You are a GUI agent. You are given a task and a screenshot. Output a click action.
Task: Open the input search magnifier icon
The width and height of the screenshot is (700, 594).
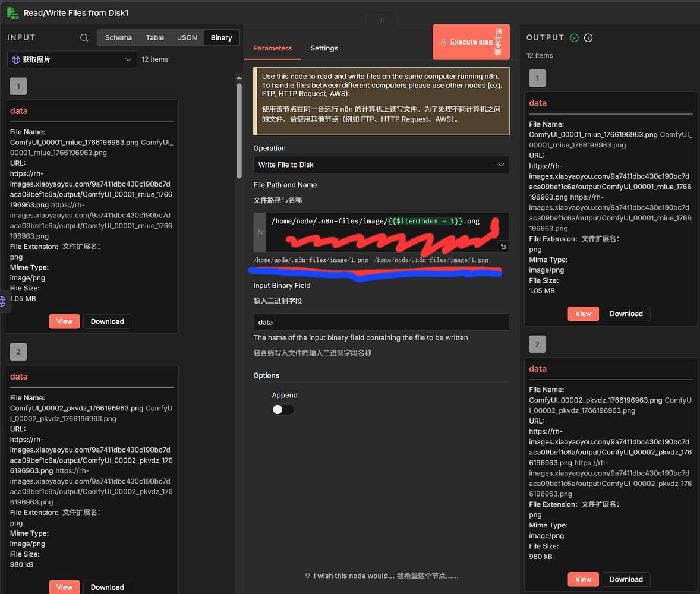(84, 38)
